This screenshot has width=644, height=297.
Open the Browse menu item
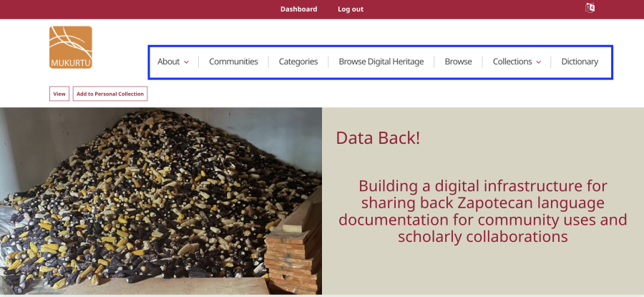(458, 62)
